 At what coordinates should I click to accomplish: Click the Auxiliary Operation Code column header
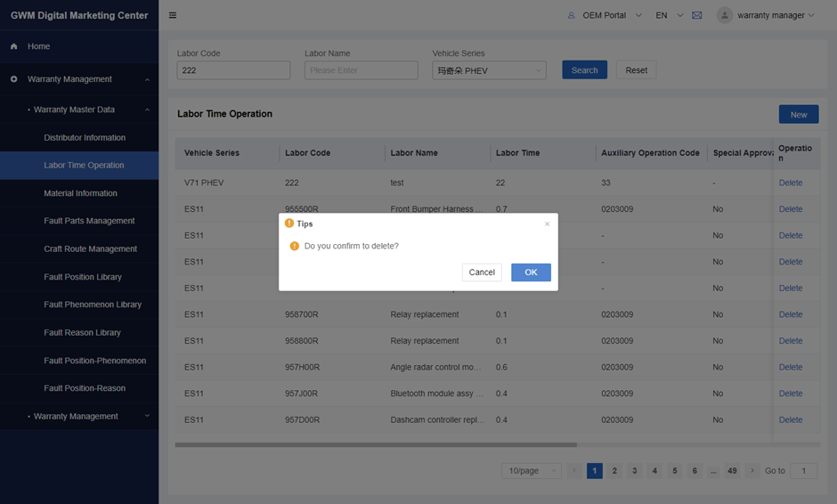(x=650, y=152)
